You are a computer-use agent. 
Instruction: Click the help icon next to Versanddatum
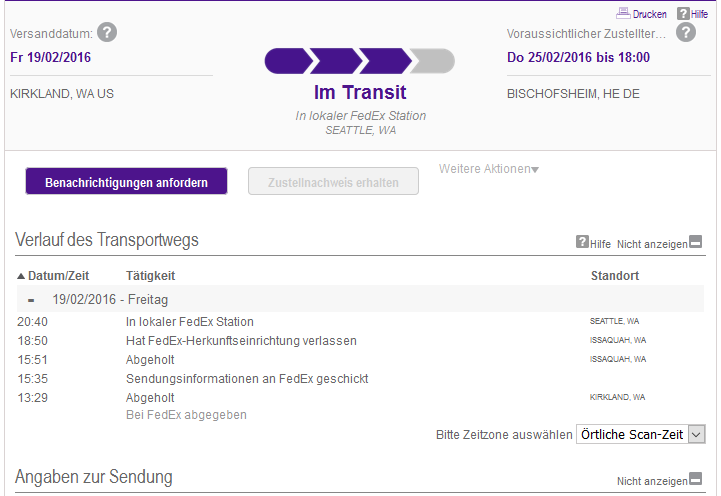107,33
